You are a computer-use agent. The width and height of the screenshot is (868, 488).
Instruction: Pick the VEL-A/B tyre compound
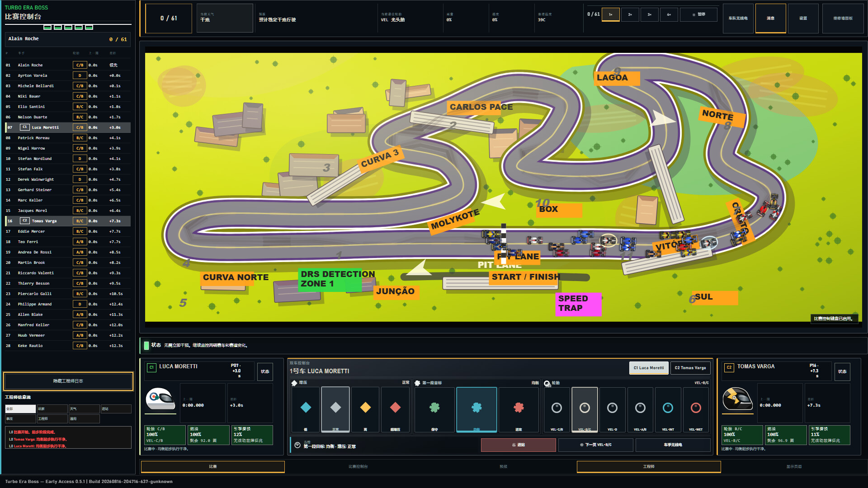pos(640,409)
